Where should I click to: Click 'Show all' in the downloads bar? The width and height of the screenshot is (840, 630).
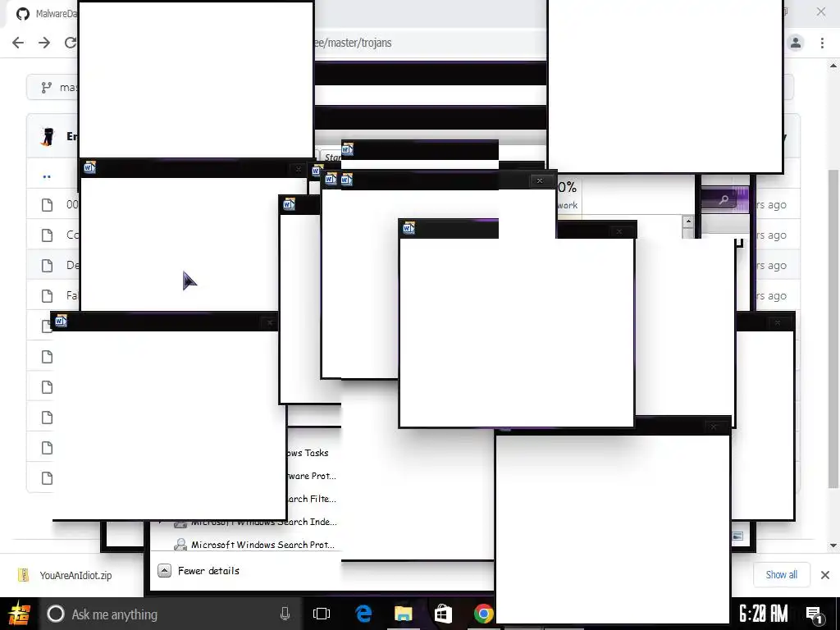[x=781, y=575]
